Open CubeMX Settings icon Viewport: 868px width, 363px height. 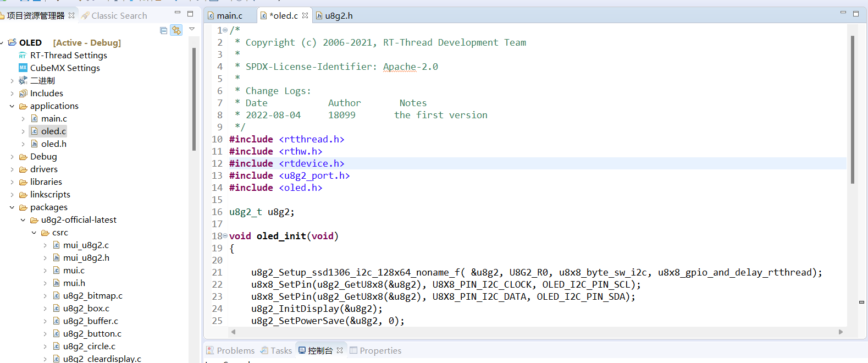[x=23, y=68]
